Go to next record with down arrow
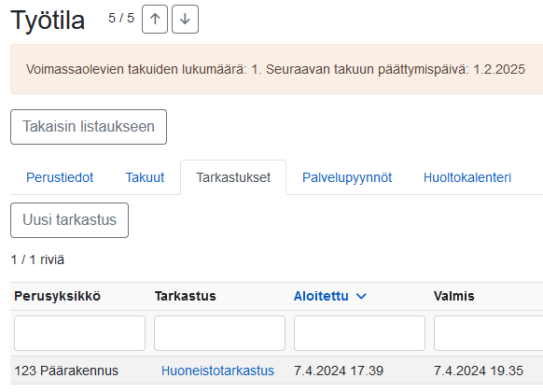Screen dimensions: 543x392 pyautogui.click(x=185, y=19)
